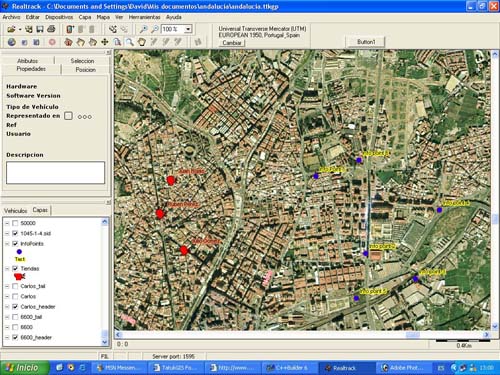Image resolution: width=500 pixels, height=375 pixels.
Task: Click the open folder toolbar icon
Action: [11, 29]
